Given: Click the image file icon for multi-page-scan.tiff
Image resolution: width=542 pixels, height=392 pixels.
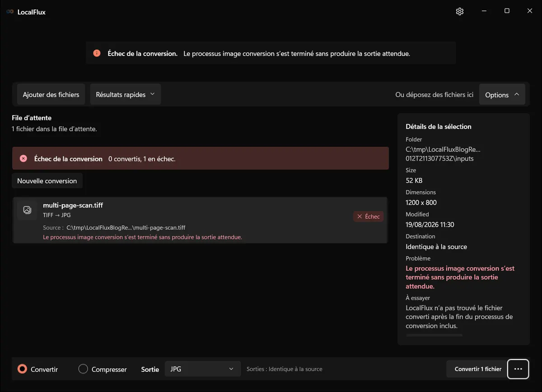Looking at the screenshot, I should 27,210.
